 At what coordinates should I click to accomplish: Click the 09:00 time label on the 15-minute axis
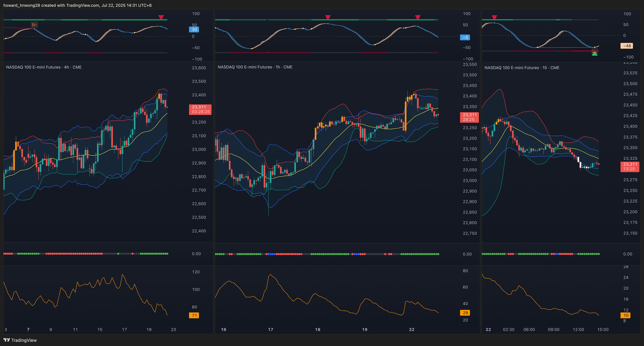(x=554, y=330)
